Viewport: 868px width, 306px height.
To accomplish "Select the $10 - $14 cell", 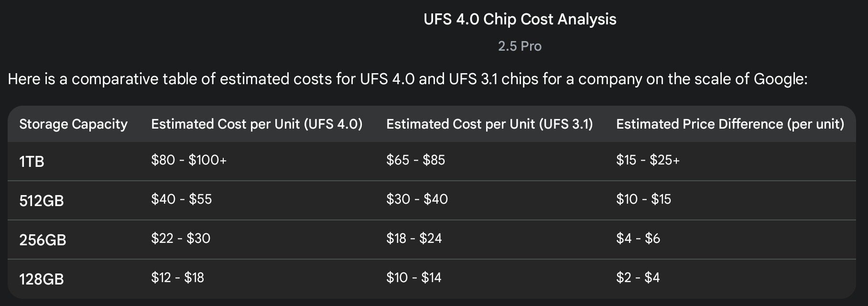I will [x=413, y=277].
